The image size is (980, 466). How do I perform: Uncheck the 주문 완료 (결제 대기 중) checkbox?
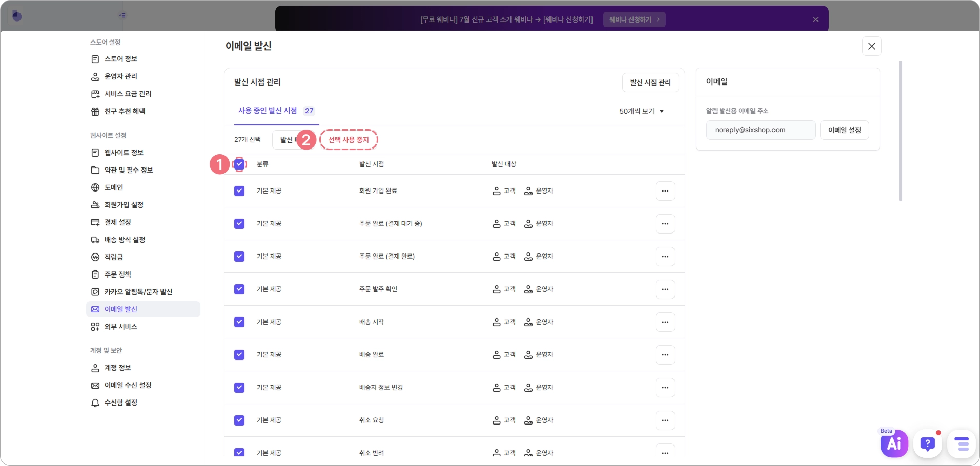click(x=239, y=224)
